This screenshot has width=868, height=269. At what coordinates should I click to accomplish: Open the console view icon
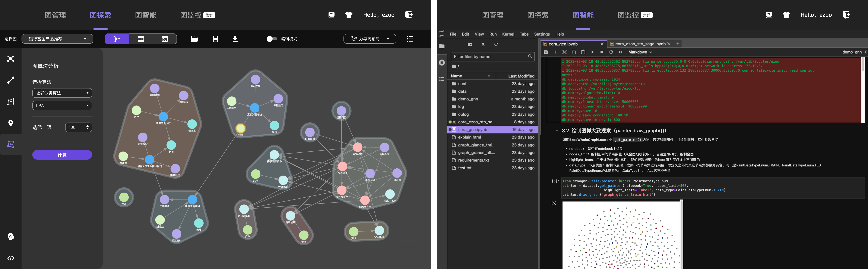tap(165, 39)
